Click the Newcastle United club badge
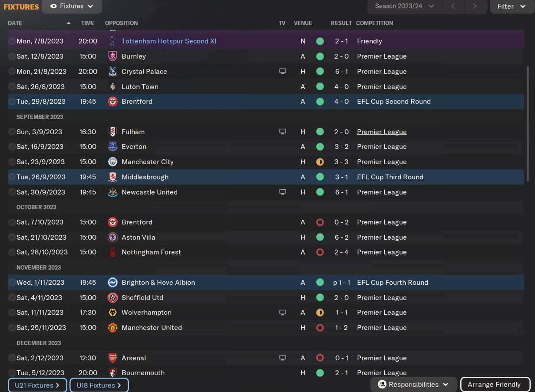 click(x=112, y=192)
